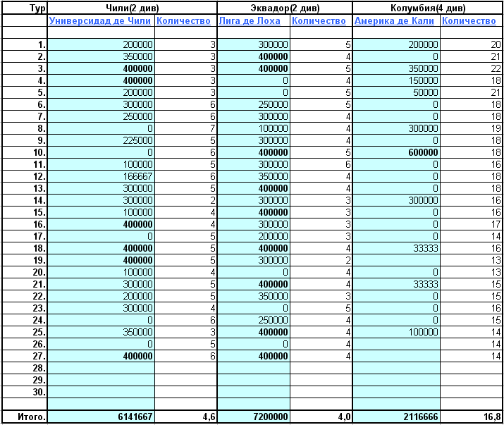The height and width of the screenshot is (425, 504).
Task: Select the Чили(2 див) header cell
Action: pyautogui.click(x=133, y=9)
